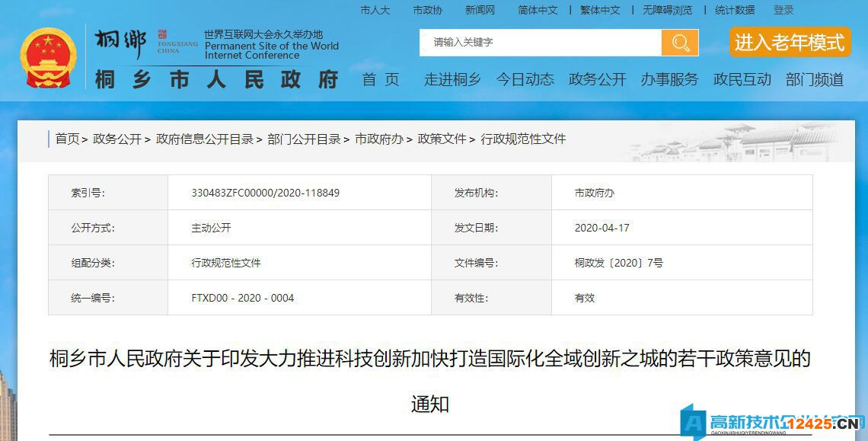This screenshot has width=868, height=441.
Task: Visit the 市人大 website
Action: pyautogui.click(x=374, y=10)
